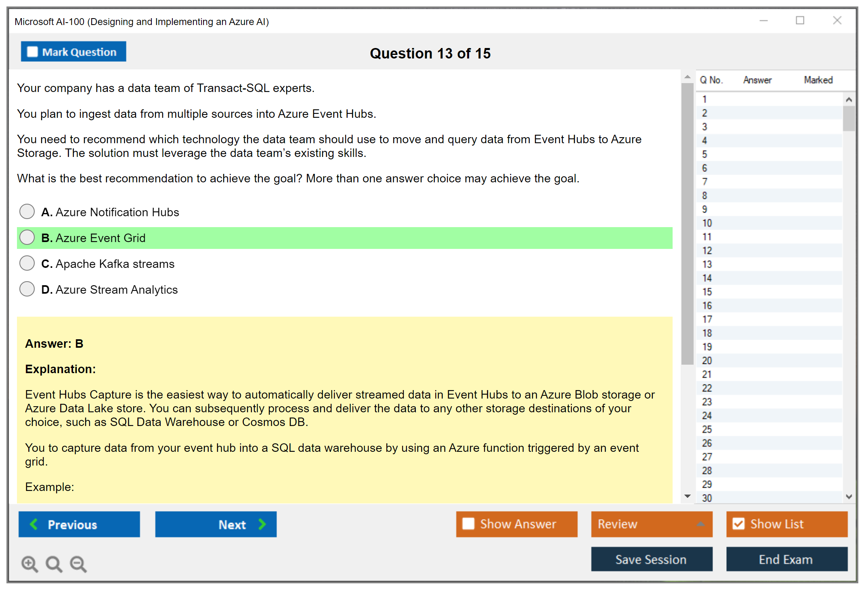868x593 pixels.
Task: Click the Answer column header
Action: (x=757, y=80)
